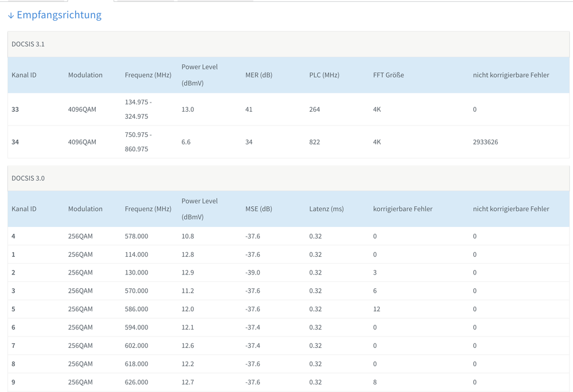
Task: Click correctable errors value 3
Action: pos(375,273)
